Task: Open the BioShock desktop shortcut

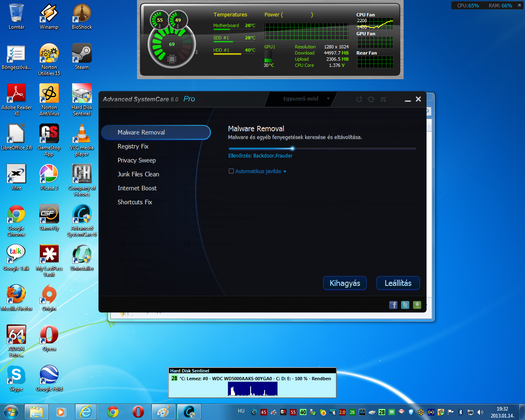Action: 82,17
